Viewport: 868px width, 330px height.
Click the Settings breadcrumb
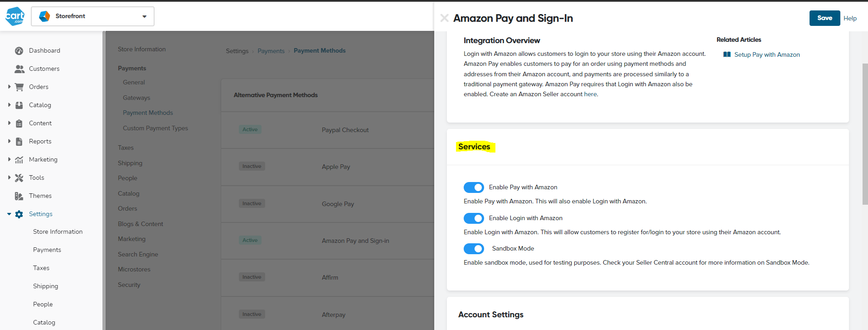(237, 51)
